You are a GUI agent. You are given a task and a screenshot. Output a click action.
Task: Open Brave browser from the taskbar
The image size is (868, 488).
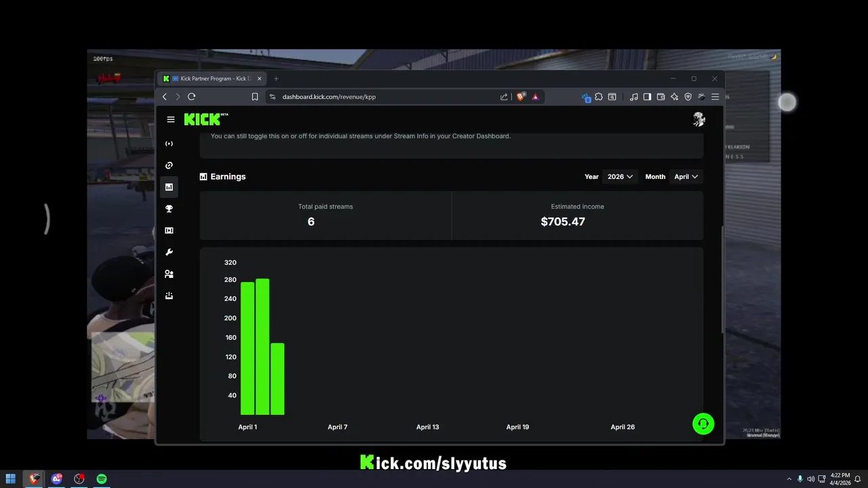[x=35, y=479]
